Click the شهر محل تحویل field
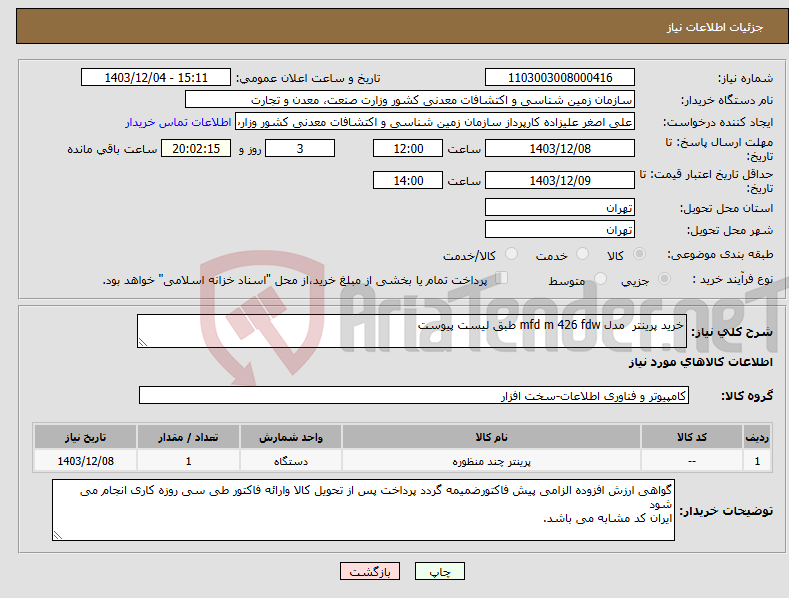 click(560, 230)
